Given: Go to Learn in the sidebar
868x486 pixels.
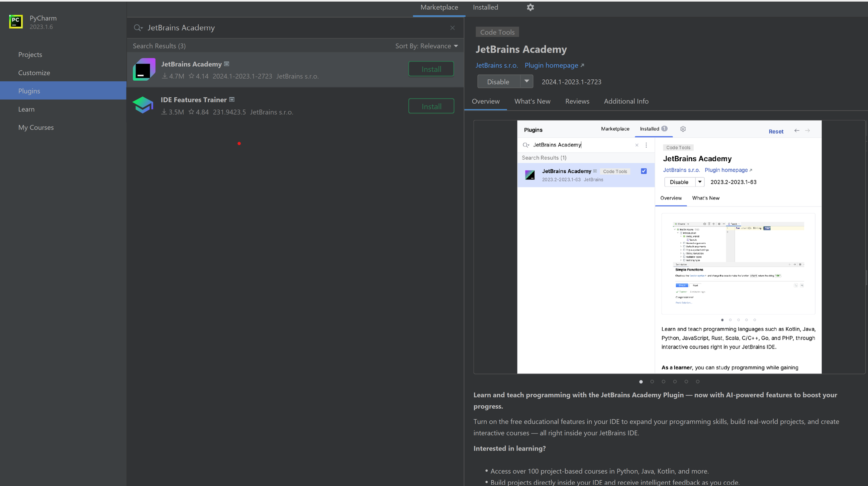Looking at the screenshot, I should coord(26,109).
